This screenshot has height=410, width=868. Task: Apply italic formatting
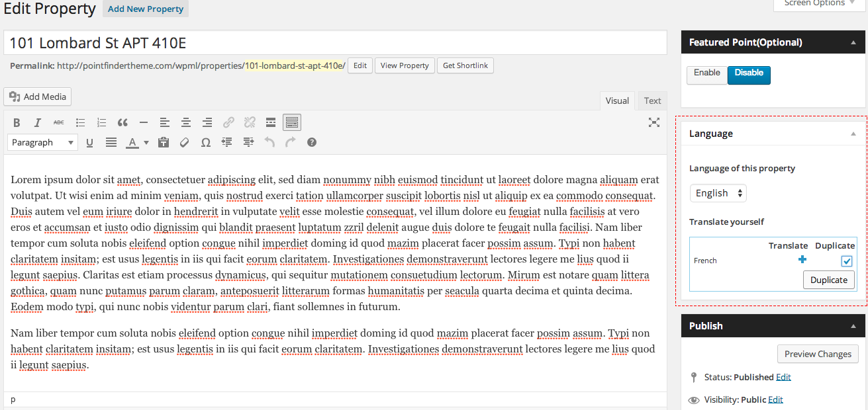(38, 122)
